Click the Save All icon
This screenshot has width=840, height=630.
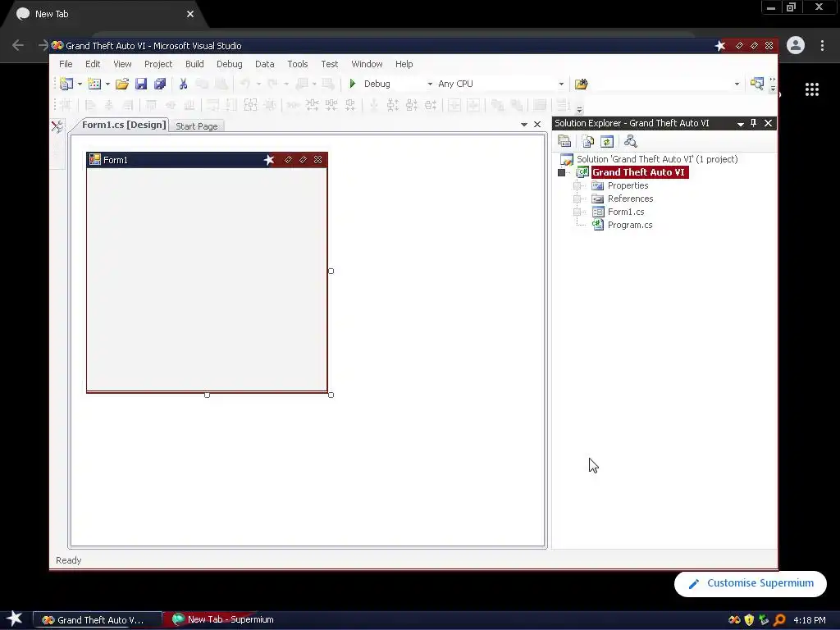click(160, 84)
